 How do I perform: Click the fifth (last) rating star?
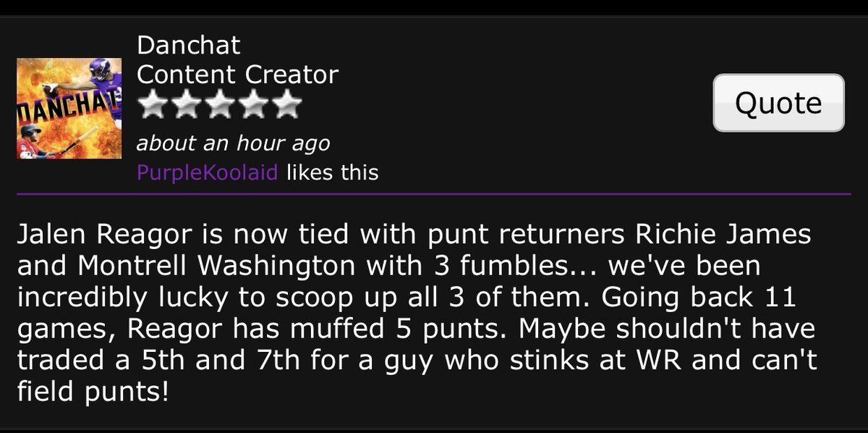(286, 106)
